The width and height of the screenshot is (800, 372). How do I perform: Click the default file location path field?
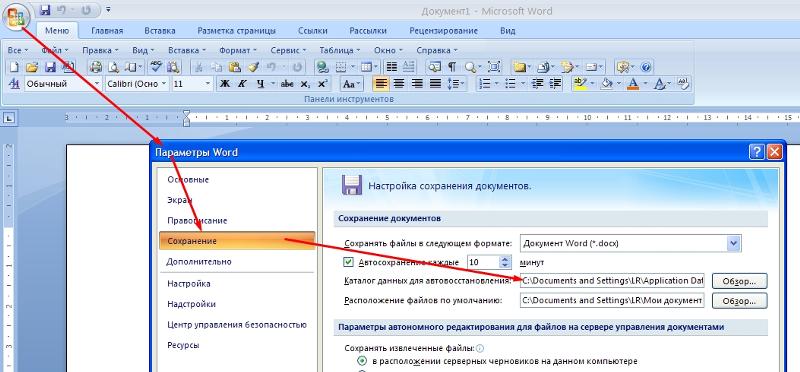[612, 301]
